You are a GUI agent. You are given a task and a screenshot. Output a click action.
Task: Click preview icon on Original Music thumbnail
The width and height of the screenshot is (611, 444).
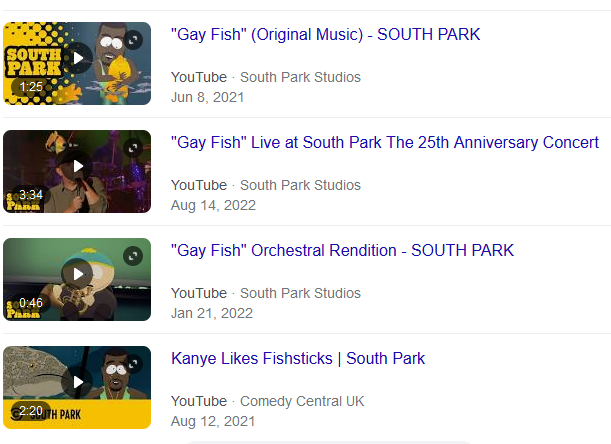click(x=134, y=39)
